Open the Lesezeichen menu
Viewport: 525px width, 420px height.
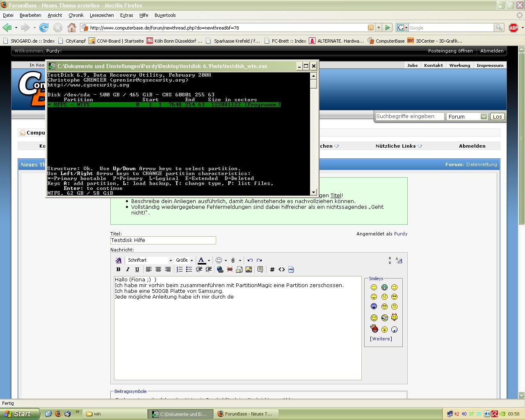(102, 15)
